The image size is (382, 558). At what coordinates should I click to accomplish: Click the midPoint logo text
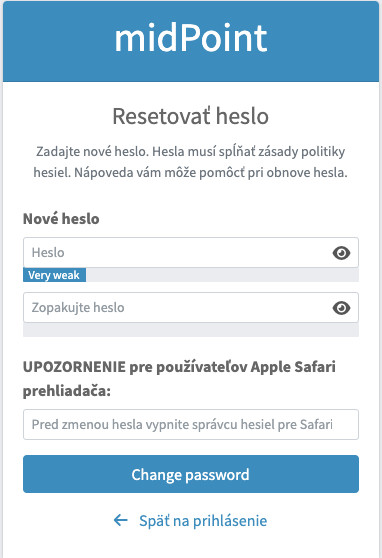(191, 38)
